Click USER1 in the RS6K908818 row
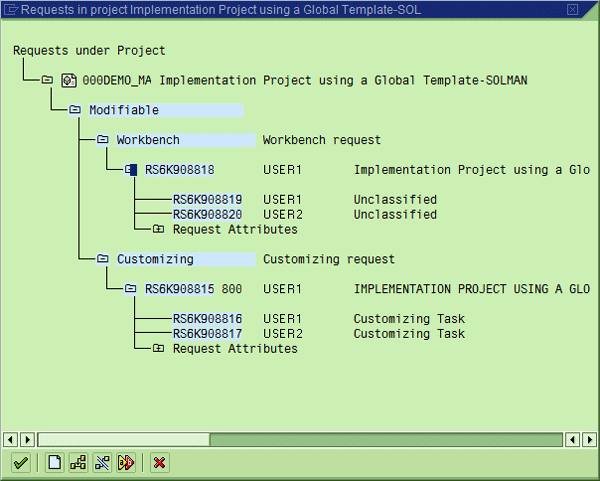Screen dimensions: 600x481 (x=282, y=170)
